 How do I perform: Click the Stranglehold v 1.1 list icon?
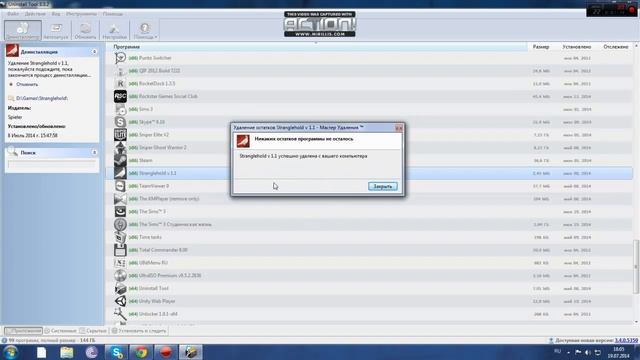coord(120,173)
